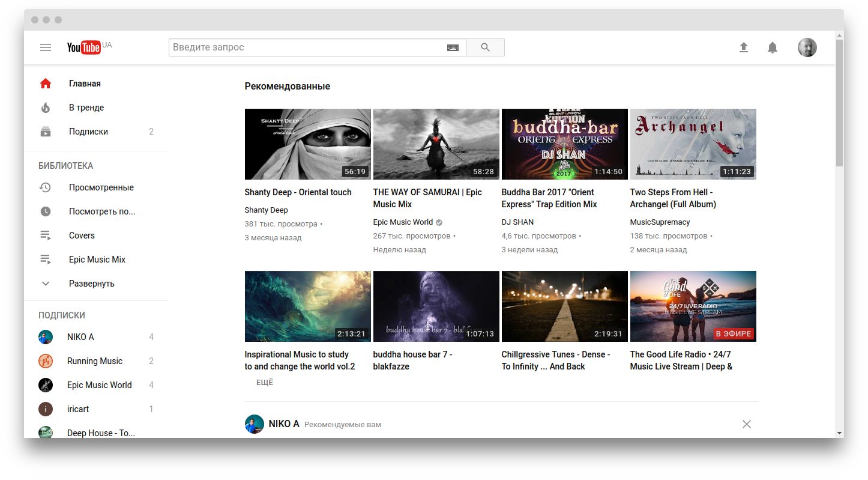
Task: Open the video Shanty Deep - Oriental touch
Action: coord(298,192)
